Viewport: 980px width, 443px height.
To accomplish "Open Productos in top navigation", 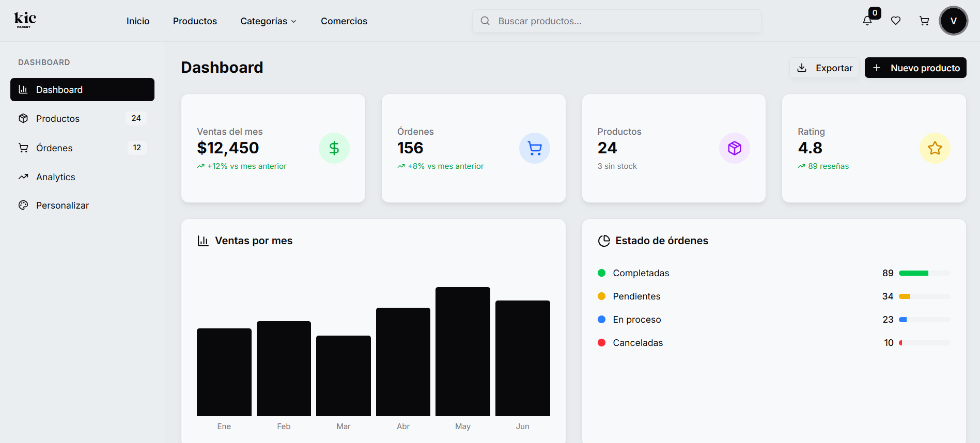I will click(195, 21).
